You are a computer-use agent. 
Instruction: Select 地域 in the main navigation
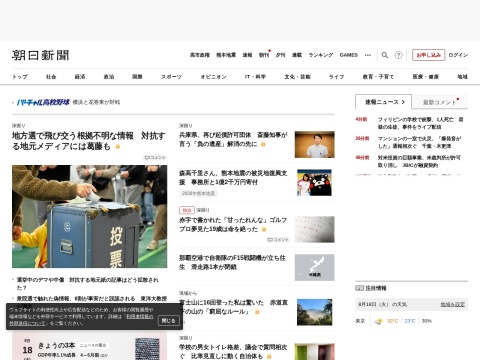462,77
